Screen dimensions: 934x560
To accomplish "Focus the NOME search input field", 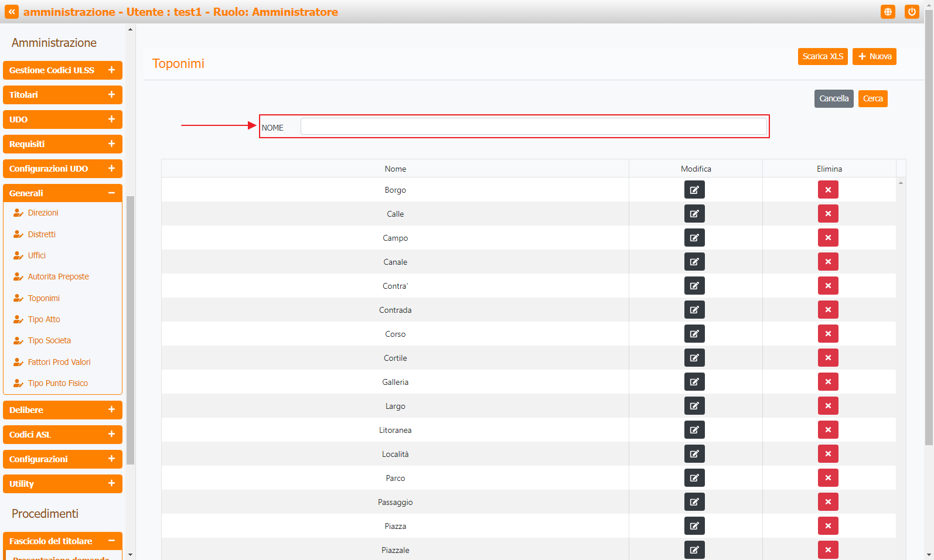I will (533, 127).
